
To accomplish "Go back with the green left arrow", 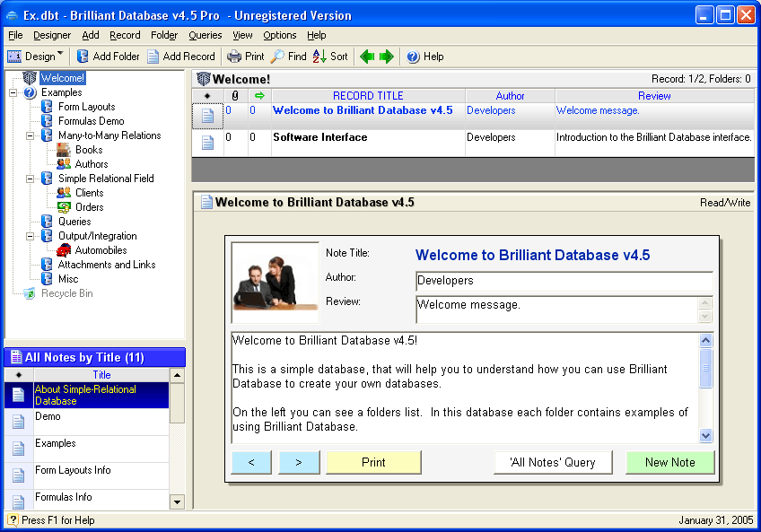I will click(367, 57).
